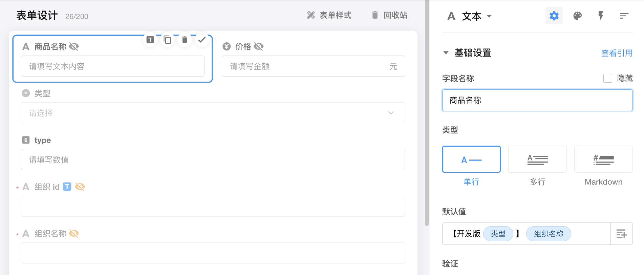The image size is (644, 275).
Task: Toggle the 隐藏 checkbox
Action: 608,78
